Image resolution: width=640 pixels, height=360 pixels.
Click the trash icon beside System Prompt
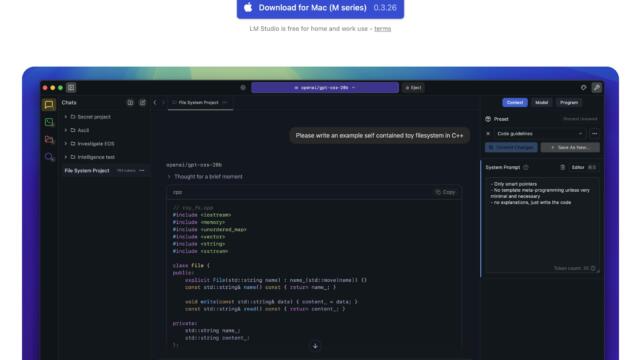click(562, 167)
